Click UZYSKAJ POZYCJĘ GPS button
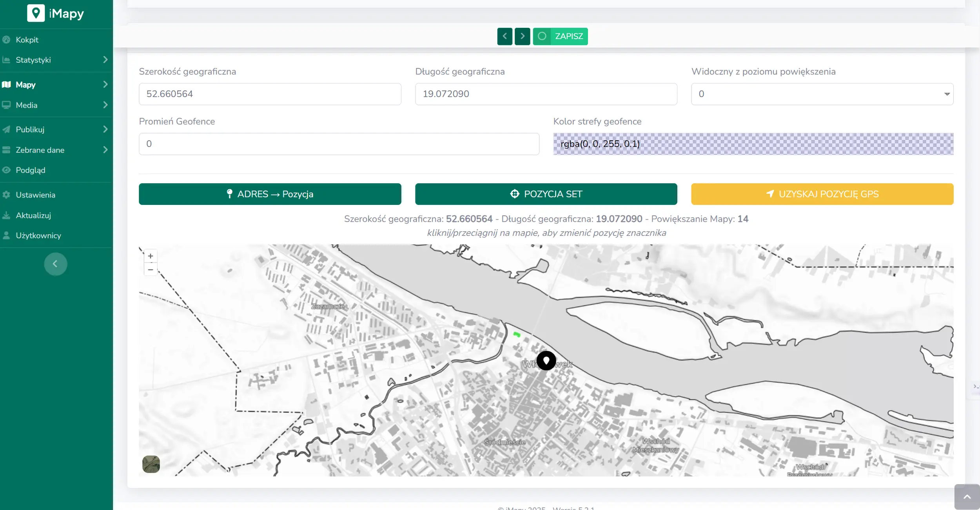This screenshot has height=510, width=980. (x=822, y=194)
